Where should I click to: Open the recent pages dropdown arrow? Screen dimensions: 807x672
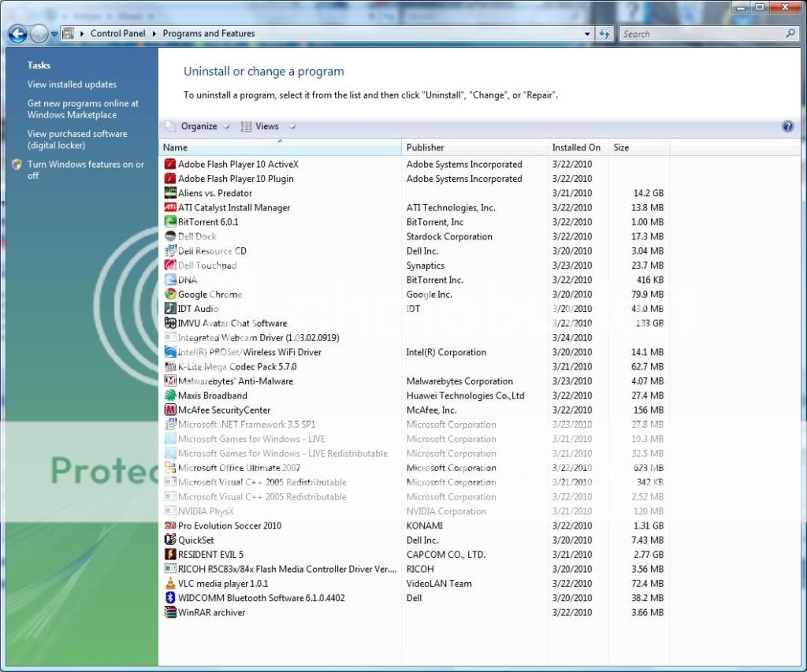click(54, 35)
